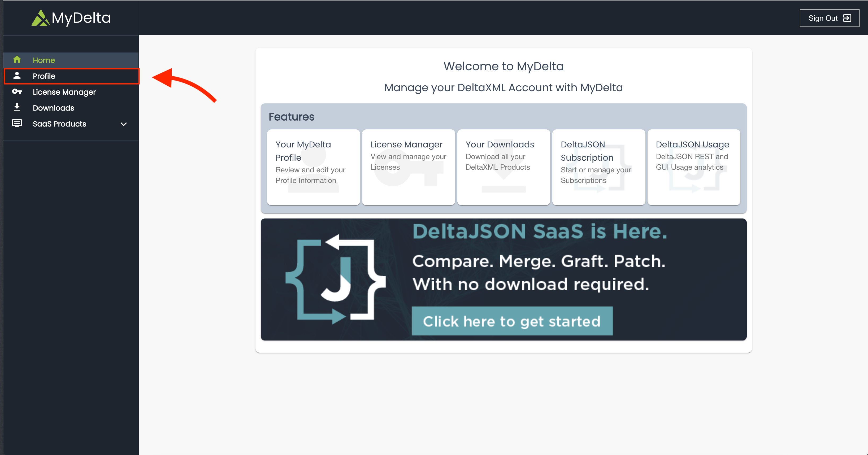
Task: Go to License Manager in the sidebar
Action: (64, 91)
